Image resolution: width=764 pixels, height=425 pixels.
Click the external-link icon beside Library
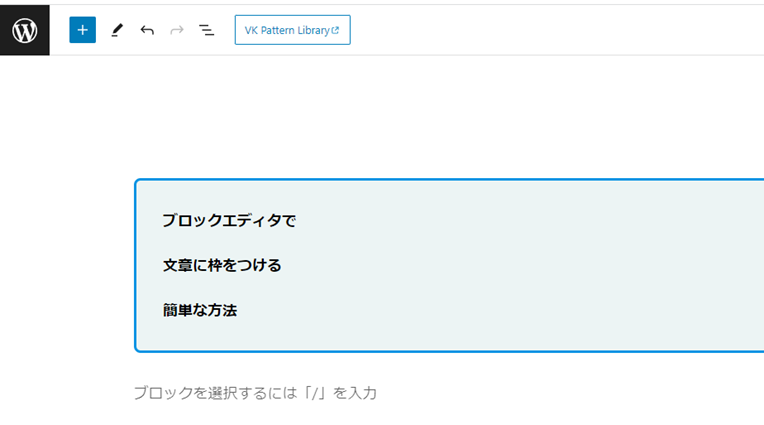(x=335, y=30)
